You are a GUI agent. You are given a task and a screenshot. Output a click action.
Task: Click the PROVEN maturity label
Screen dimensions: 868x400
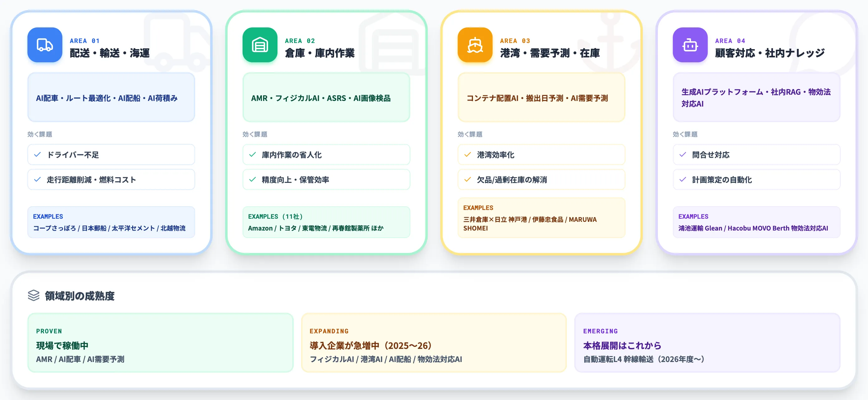coord(49,331)
